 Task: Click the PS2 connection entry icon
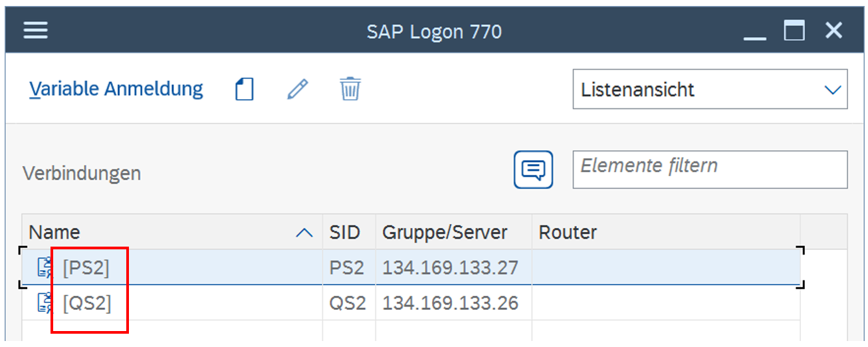45,268
